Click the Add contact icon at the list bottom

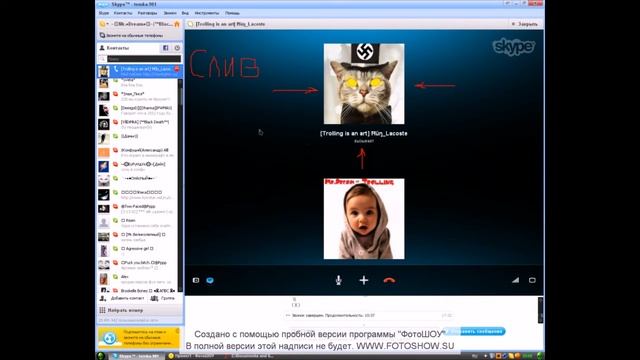coord(103,298)
